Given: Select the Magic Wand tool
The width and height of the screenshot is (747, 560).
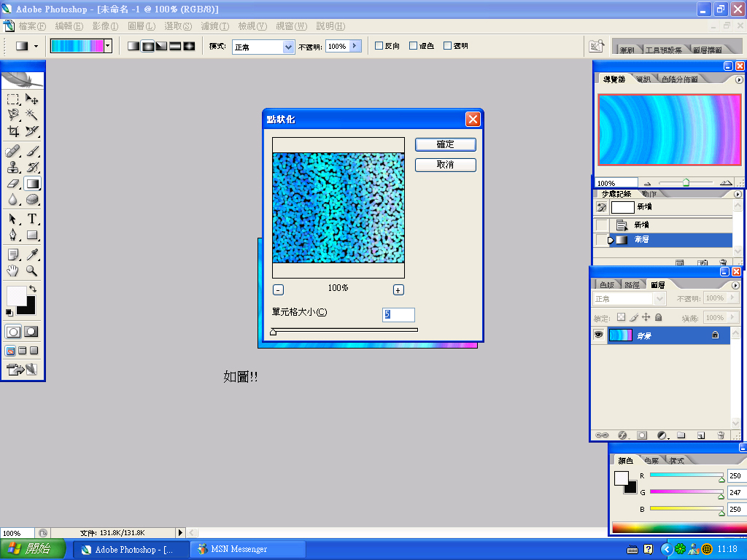Looking at the screenshot, I should tap(32, 114).
